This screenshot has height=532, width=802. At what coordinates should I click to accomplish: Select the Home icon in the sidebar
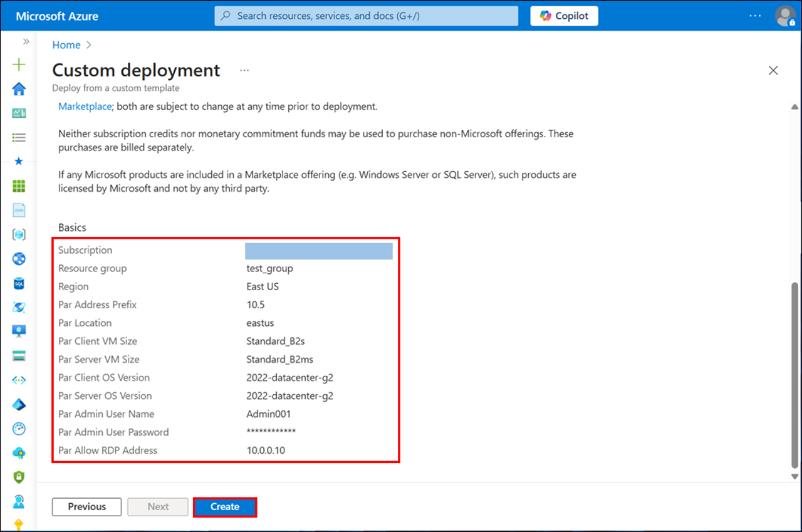[x=19, y=89]
